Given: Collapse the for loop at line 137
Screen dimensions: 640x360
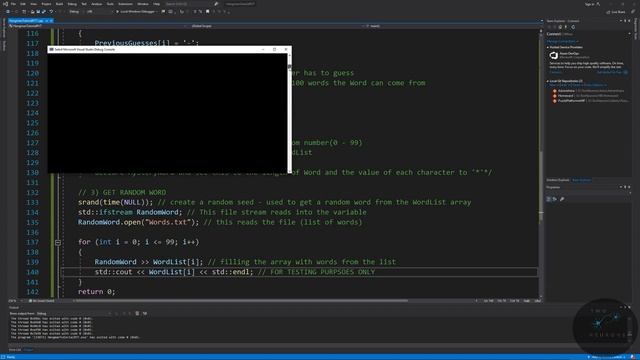Looking at the screenshot, I should [x=58, y=242].
